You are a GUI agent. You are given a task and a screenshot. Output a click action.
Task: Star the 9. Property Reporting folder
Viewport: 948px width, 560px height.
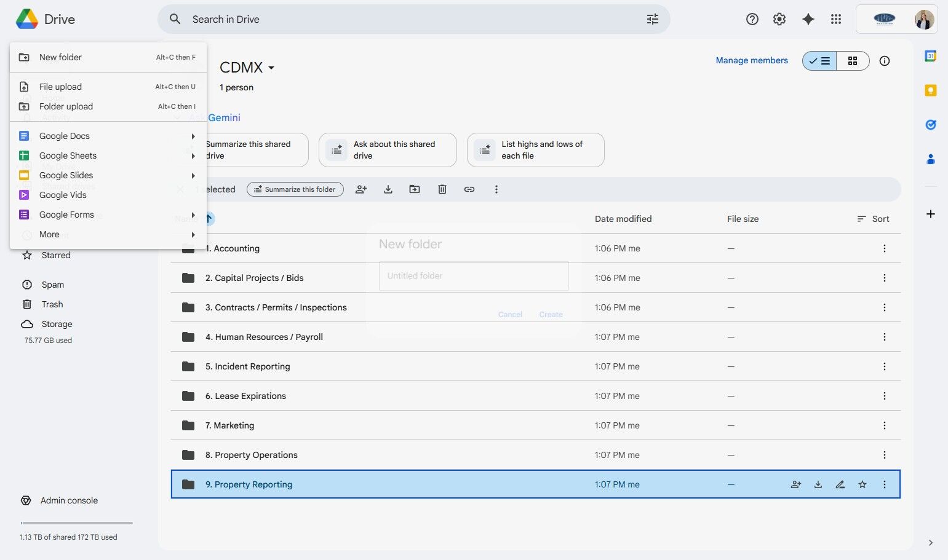(862, 484)
